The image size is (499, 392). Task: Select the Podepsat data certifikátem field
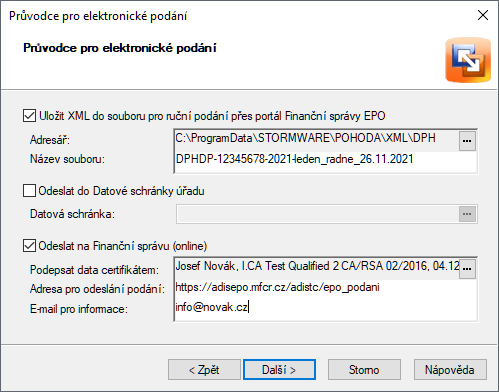tap(317, 266)
